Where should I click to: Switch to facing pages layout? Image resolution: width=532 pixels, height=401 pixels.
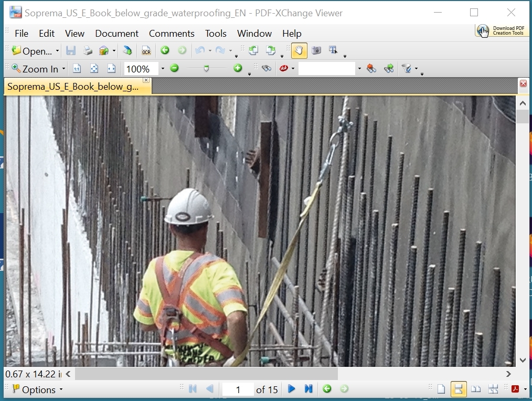476,389
